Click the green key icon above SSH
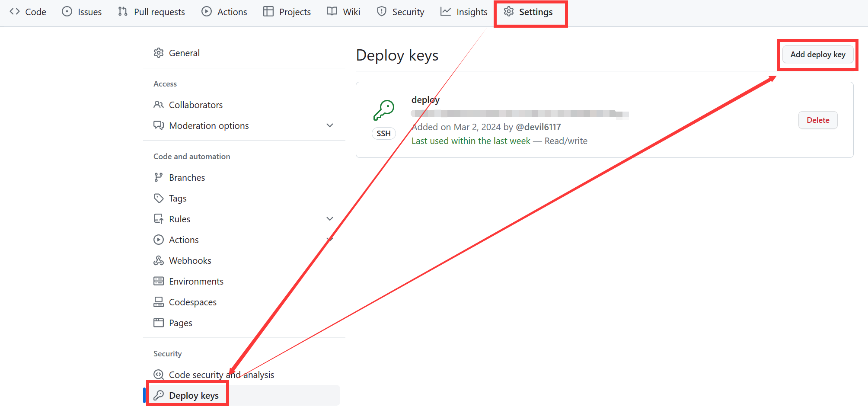Viewport: 868px width, 410px height. pyautogui.click(x=384, y=110)
